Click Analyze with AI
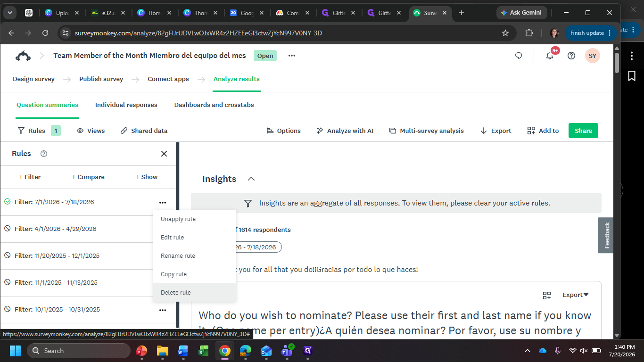644x362 pixels. pos(345,131)
